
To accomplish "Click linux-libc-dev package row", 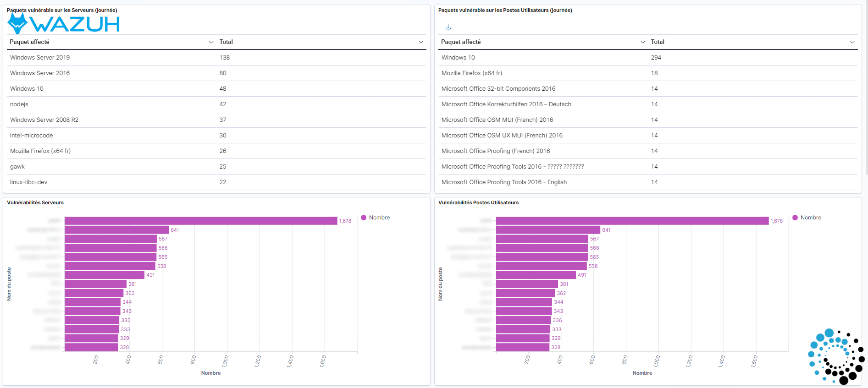I will (x=217, y=182).
